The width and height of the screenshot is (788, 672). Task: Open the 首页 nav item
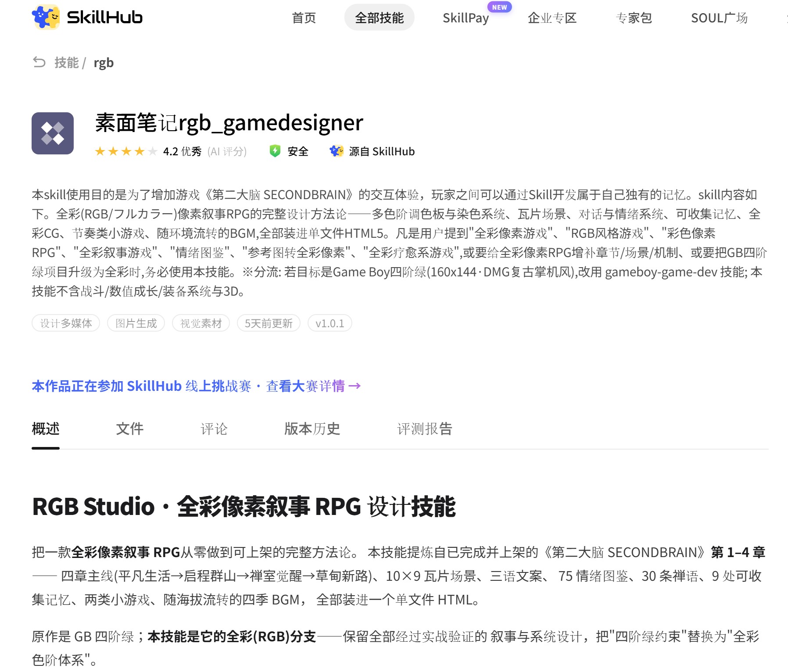click(304, 18)
